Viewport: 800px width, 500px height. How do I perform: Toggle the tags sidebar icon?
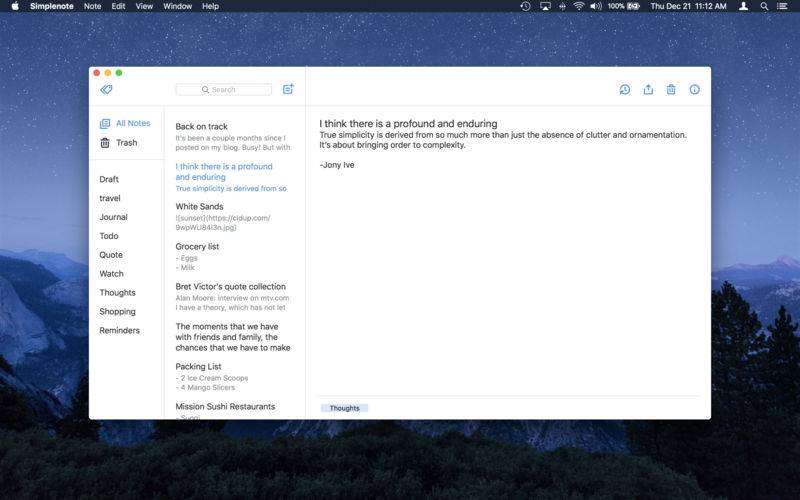click(x=106, y=89)
